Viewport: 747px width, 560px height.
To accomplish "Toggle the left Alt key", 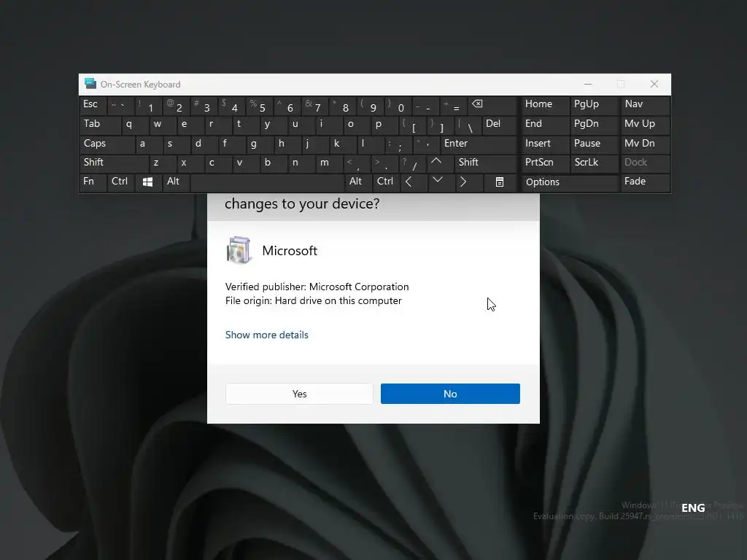I will (175, 182).
